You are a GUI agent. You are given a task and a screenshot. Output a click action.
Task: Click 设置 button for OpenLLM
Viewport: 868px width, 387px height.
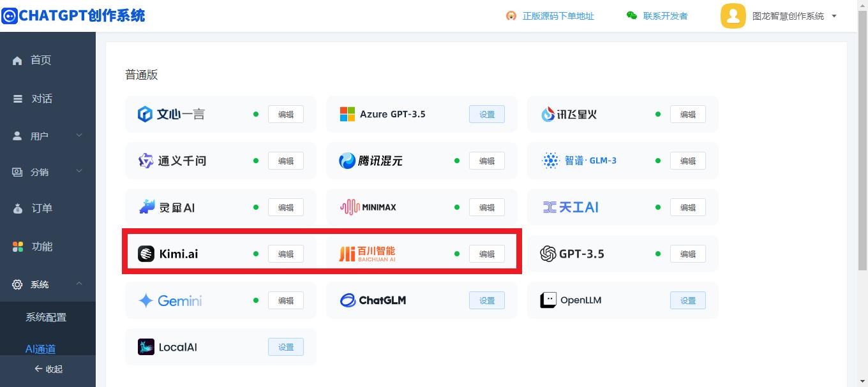(688, 300)
